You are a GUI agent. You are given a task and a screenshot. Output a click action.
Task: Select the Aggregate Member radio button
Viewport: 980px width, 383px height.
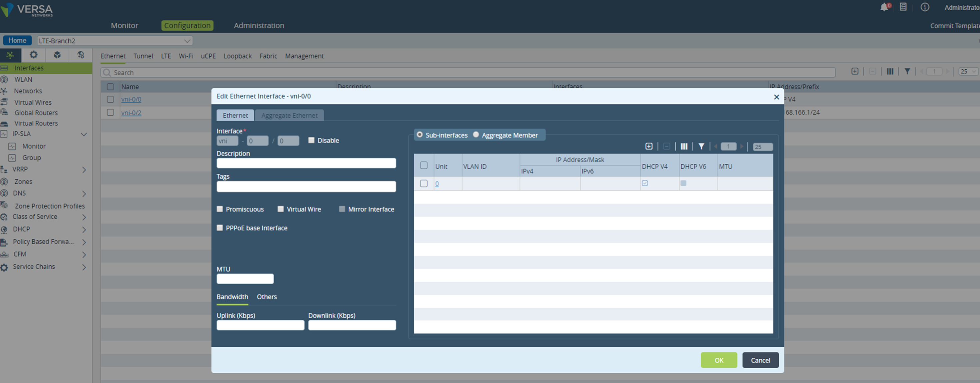476,135
